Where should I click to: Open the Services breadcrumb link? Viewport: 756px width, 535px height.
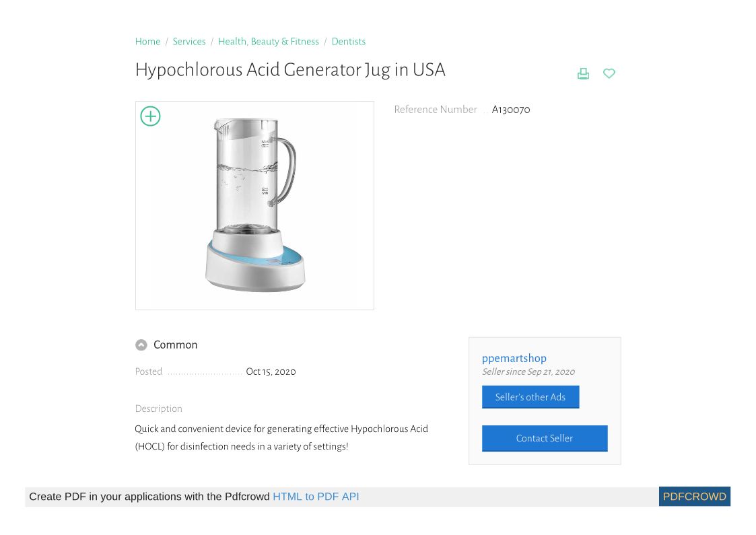click(x=189, y=42)
